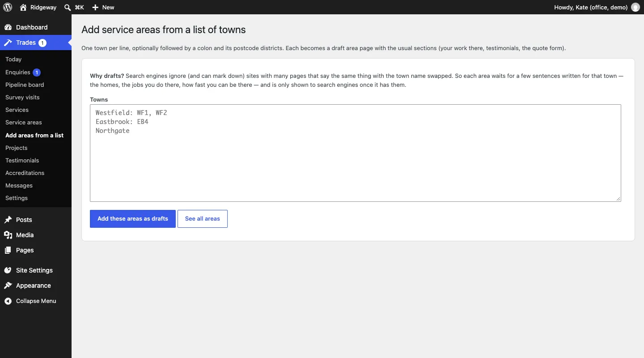Click the Trades notification badge

42,43
